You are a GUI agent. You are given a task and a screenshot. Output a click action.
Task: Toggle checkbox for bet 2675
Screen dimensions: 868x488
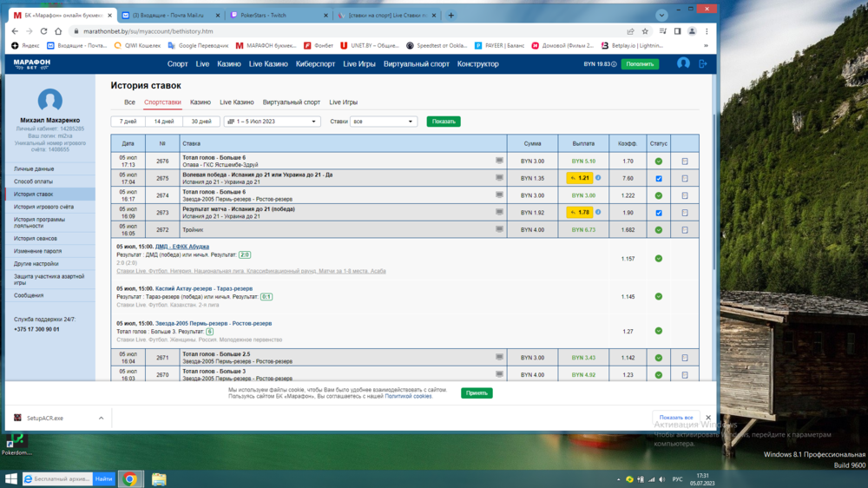pos(658,179)
